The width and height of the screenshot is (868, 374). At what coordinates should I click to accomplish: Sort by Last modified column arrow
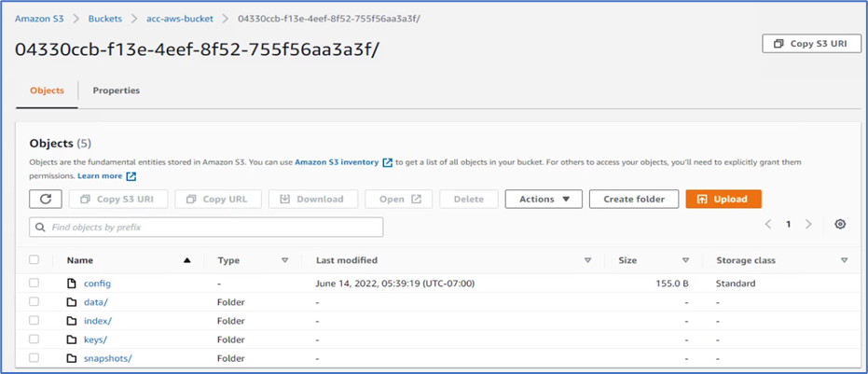point(588,260)
